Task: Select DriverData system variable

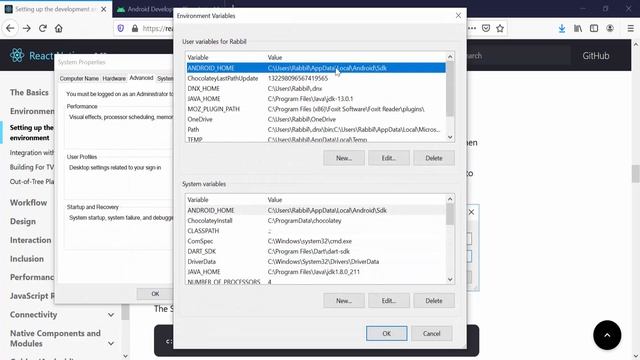Action: tap(316, 261)
